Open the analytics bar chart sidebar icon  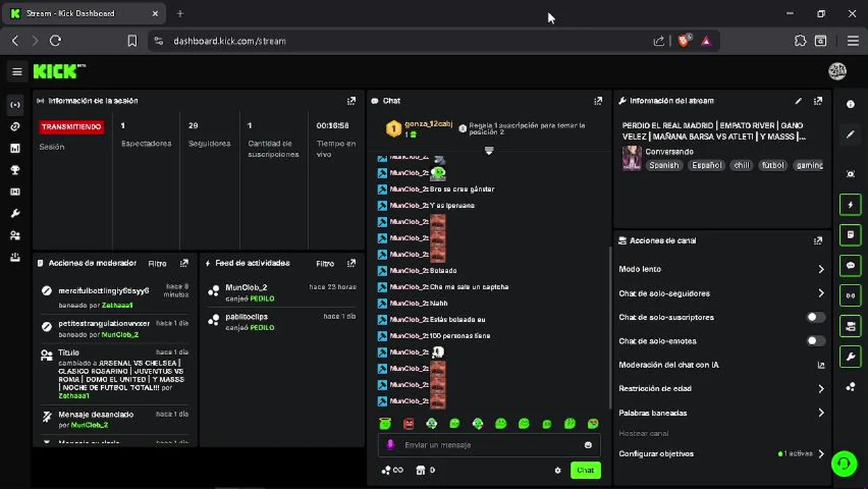click(15, 148)
